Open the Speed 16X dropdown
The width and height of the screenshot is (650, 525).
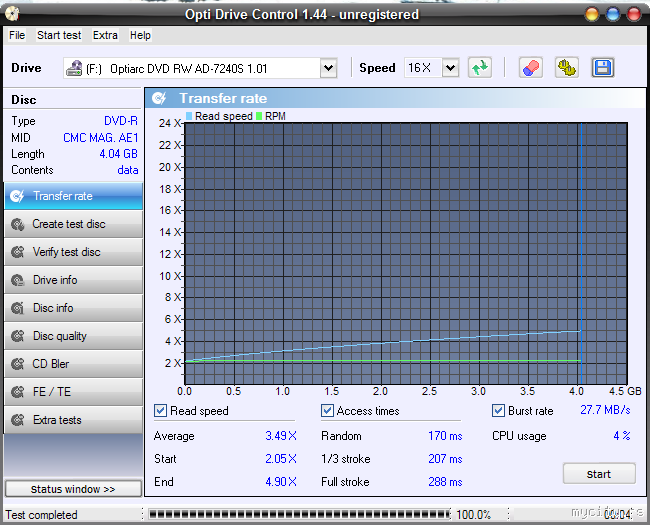450,68
